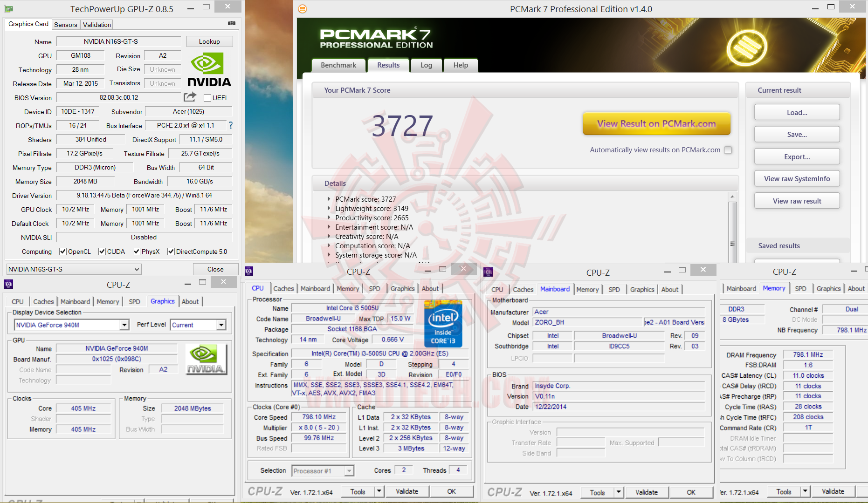This screenshot has width=868, height=503.
Task: Click the BIOS version share icon in GPU-Z
Action: click(x=190, y=97)
